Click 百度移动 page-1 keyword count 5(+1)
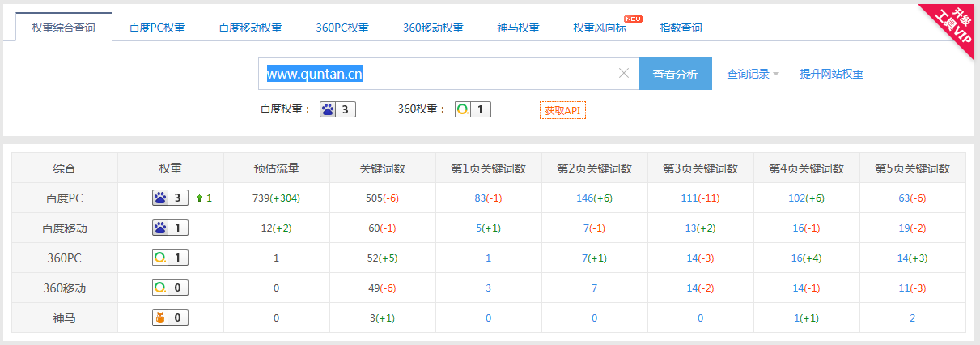Image resolution: width=980 pixels, height=345 pixels. tap(488, 228)
